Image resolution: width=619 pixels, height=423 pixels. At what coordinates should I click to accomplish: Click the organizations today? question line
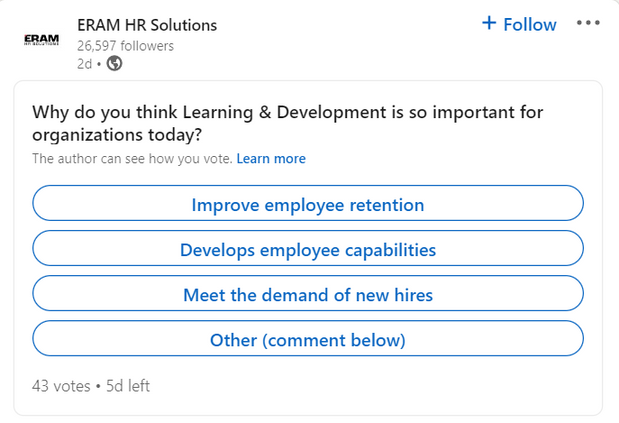(117, 135)
